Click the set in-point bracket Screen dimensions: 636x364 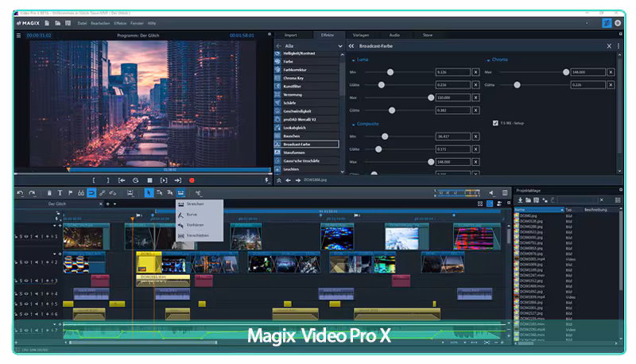[94, 180]
